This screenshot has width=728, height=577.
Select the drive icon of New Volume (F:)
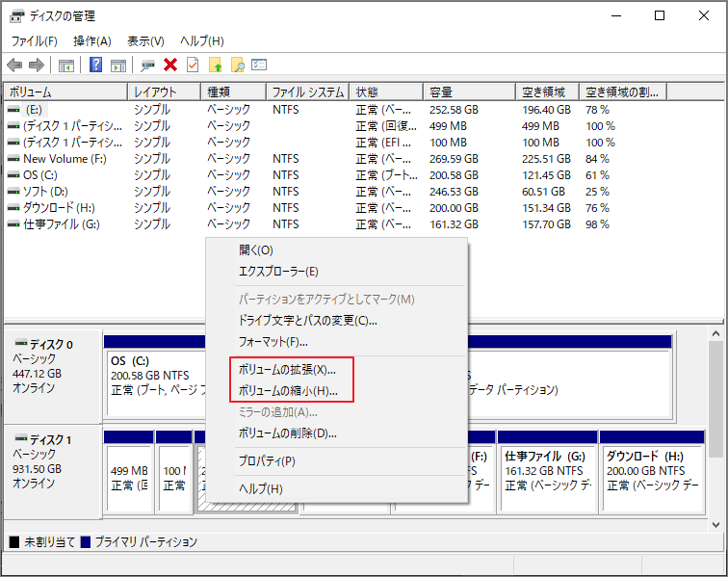tap(13, 159)
